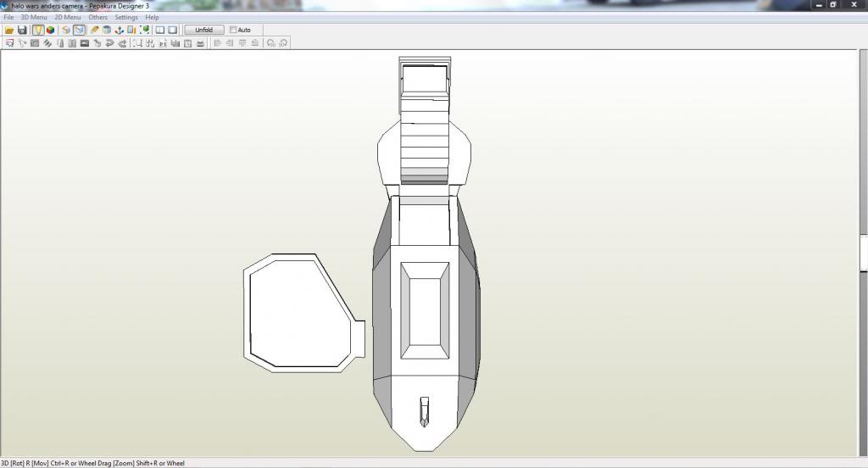Click the arrow pointer tool in second toolbar row
Screen dimensions: 868x468
tap(22, 43)
